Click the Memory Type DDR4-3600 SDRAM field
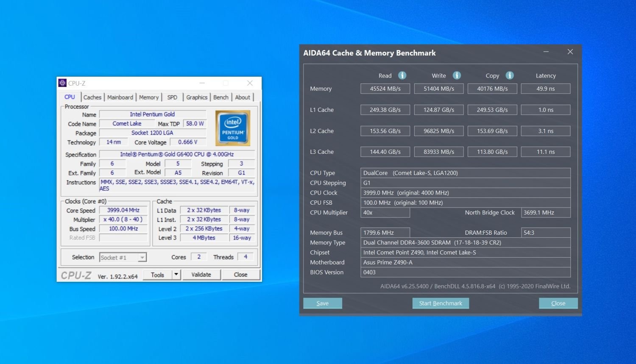 coord(466,243)
